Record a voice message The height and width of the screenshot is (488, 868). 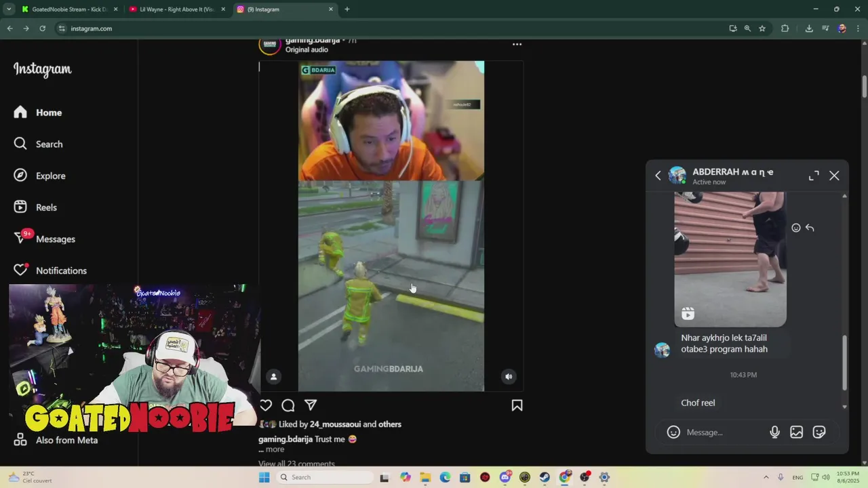(x=775, y=432)
